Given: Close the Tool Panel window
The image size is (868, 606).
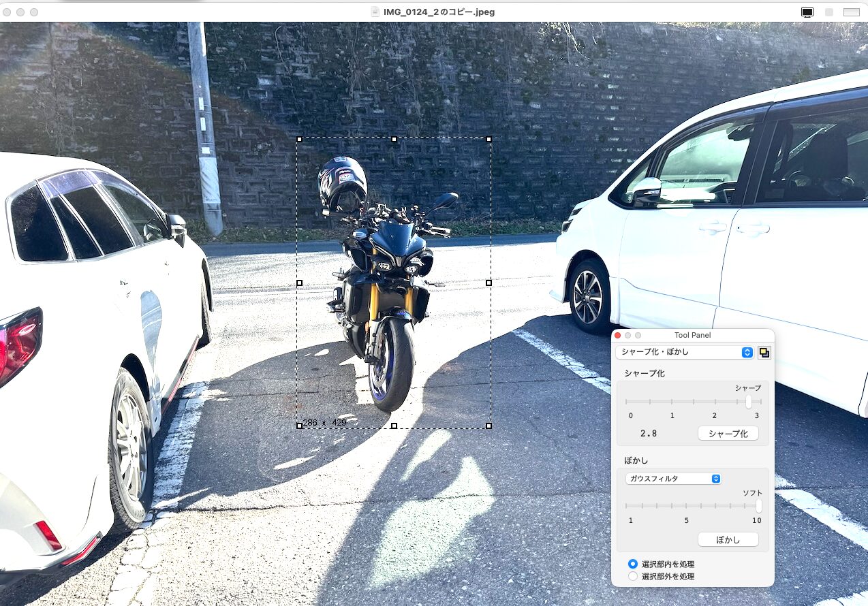Looking at the screenshot, I should tap(618, 335).
